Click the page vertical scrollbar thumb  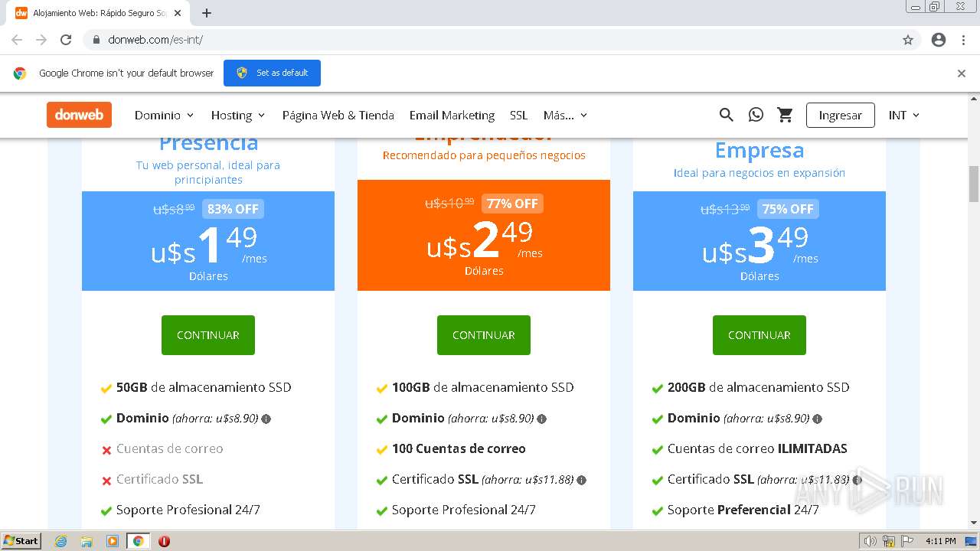click(974, 184)
